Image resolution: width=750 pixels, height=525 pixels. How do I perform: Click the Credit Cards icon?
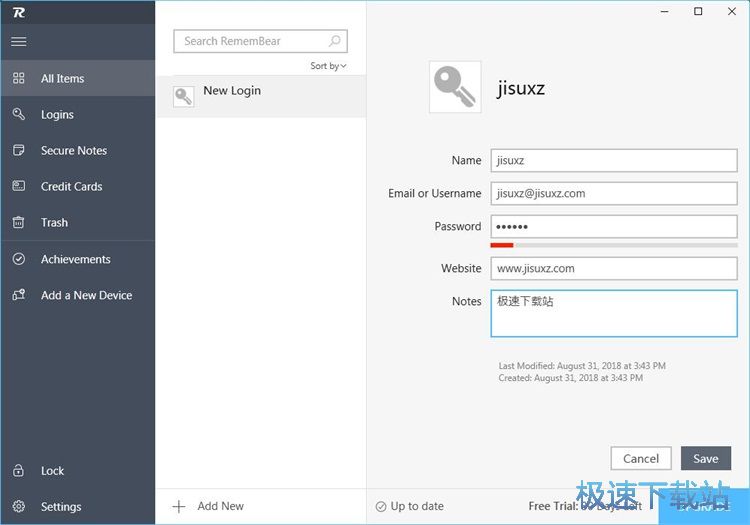coord(19,186)
